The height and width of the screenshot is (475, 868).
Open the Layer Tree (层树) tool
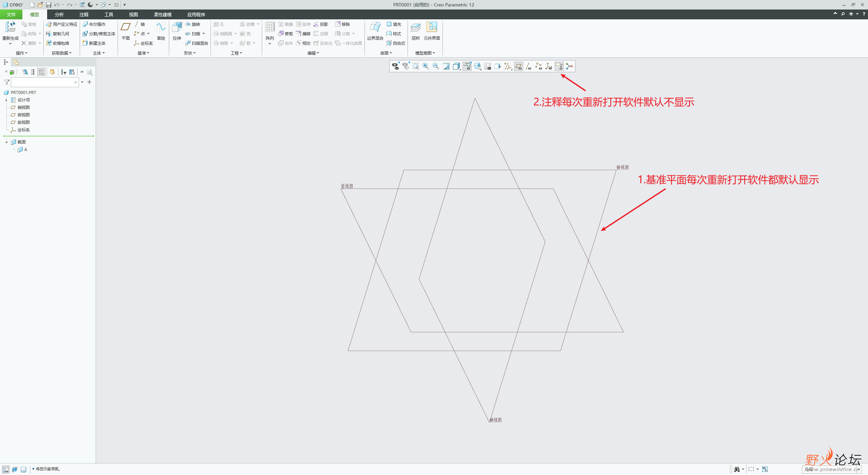point(416,31)
